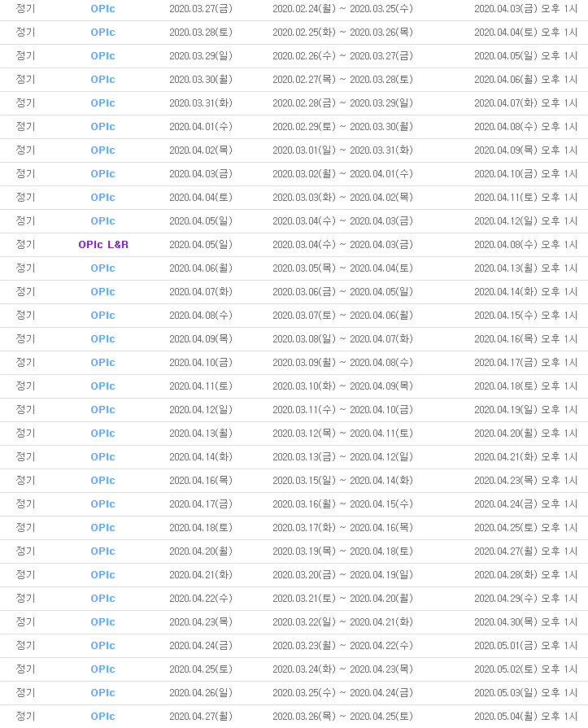Select result date 2020.04.20(월) 오후 1시

526,434
